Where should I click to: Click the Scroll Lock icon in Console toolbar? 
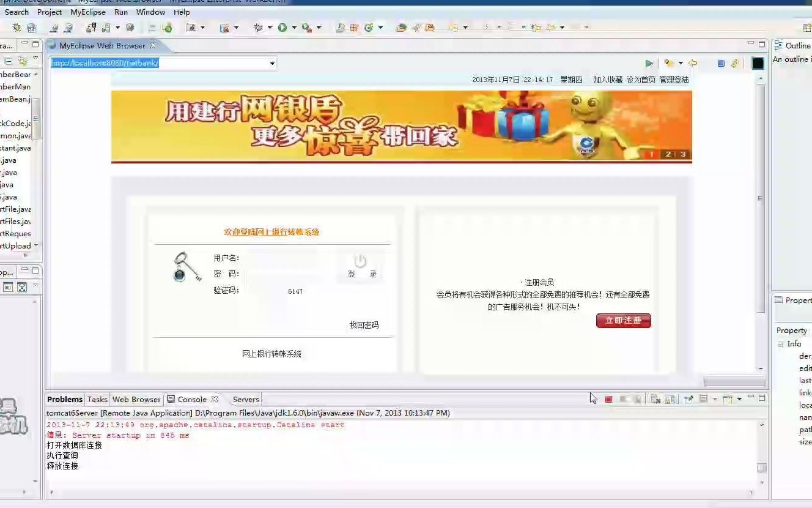point(670,399)
